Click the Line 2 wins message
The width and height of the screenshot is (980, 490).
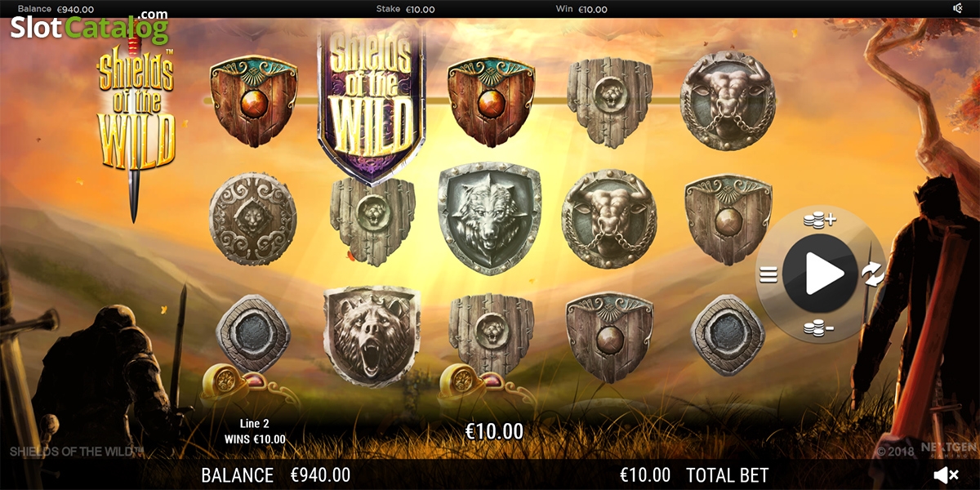pos(255,431)
